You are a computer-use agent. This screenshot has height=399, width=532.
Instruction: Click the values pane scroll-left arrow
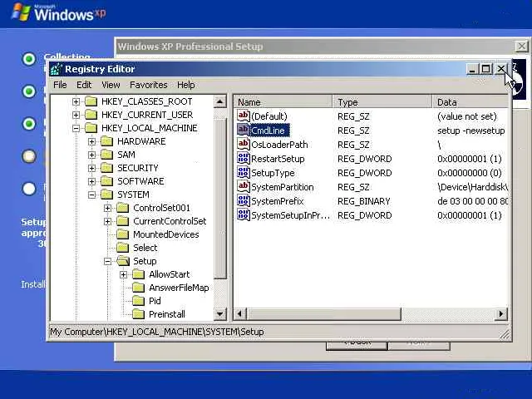pyautogui.click(x=240, y=314)
